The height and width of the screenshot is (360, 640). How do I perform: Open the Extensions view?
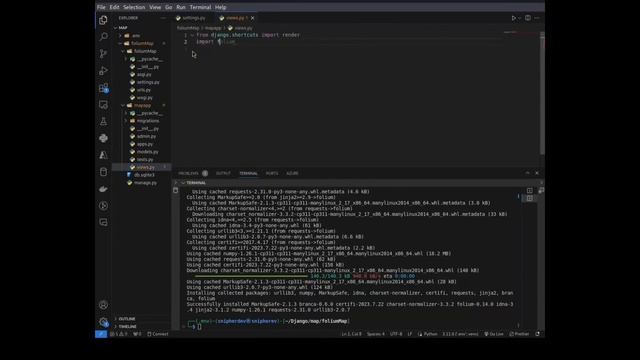103,88
